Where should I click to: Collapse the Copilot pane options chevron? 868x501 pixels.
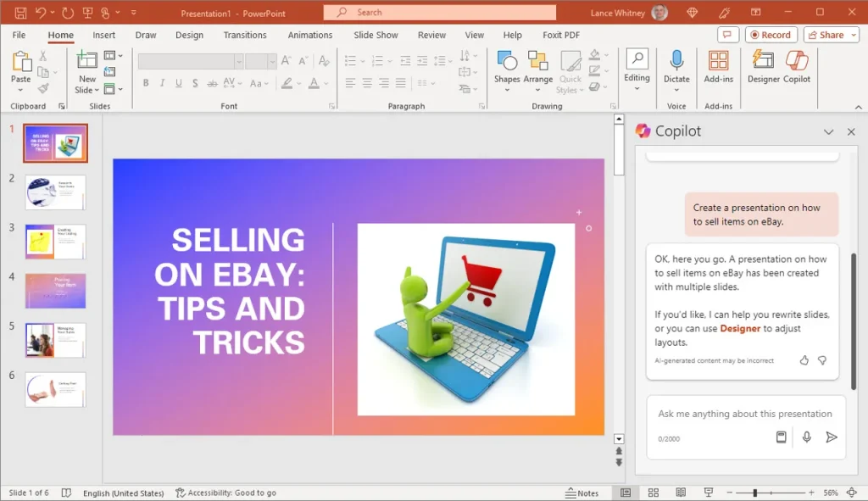828,132
